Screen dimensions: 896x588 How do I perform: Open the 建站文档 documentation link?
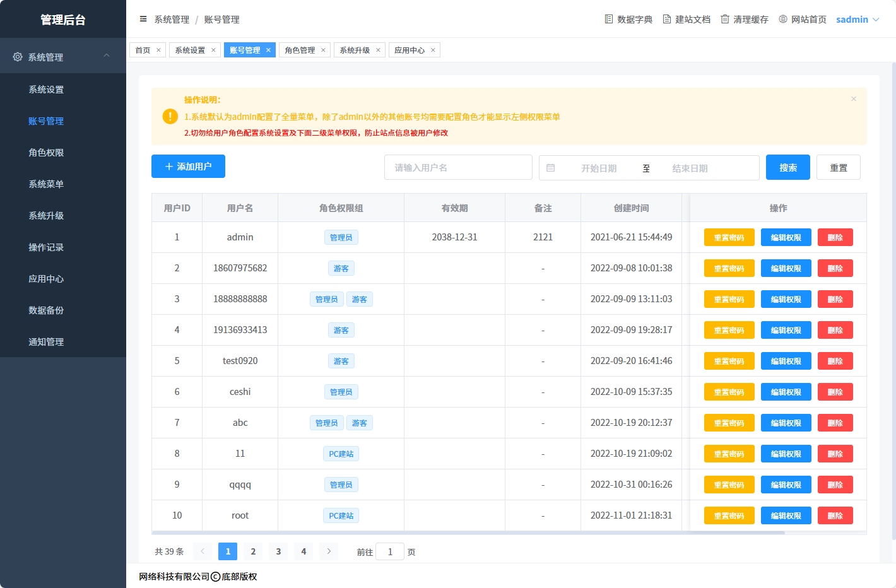coord(687,20)
